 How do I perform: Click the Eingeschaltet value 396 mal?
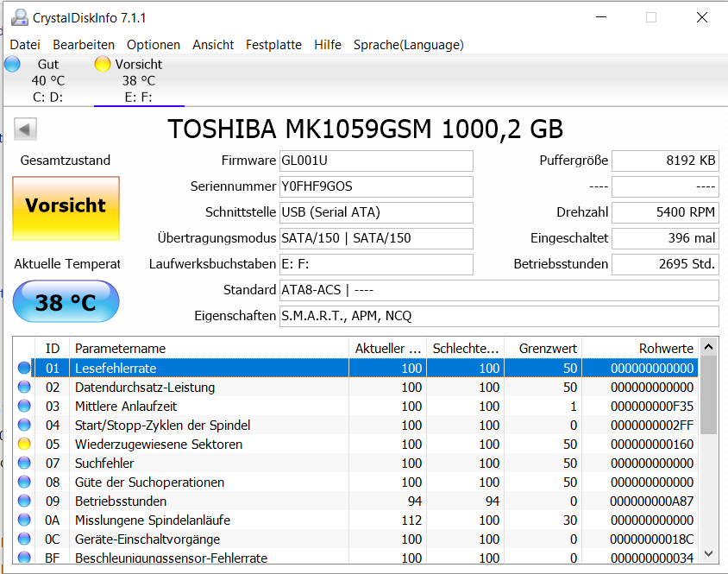coord(665,238)
